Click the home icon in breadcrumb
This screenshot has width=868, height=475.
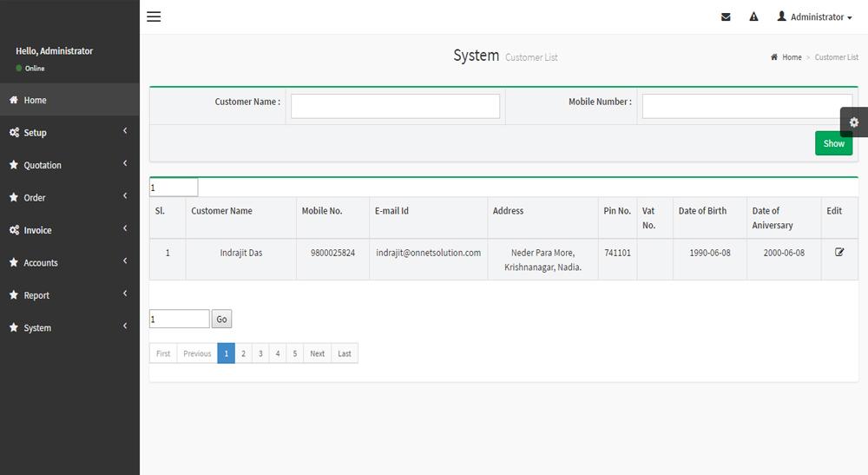[x=774, y=57]
